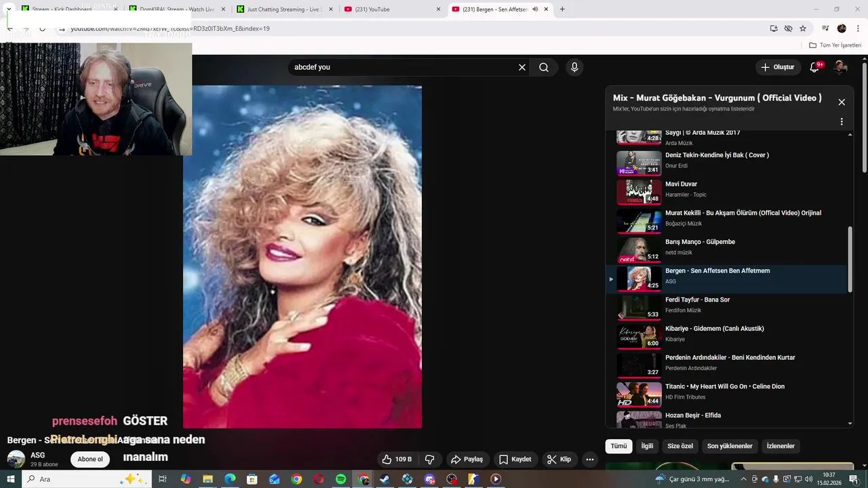
Task: Mute the Bergen tab audio icon
Action: click(x=535, y=9)
